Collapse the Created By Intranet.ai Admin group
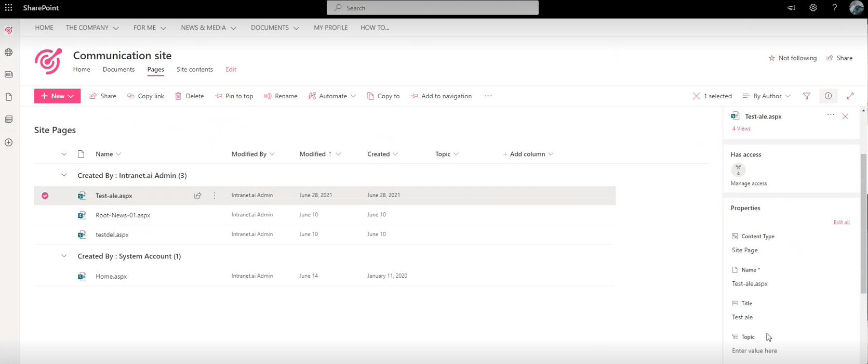 64,176
